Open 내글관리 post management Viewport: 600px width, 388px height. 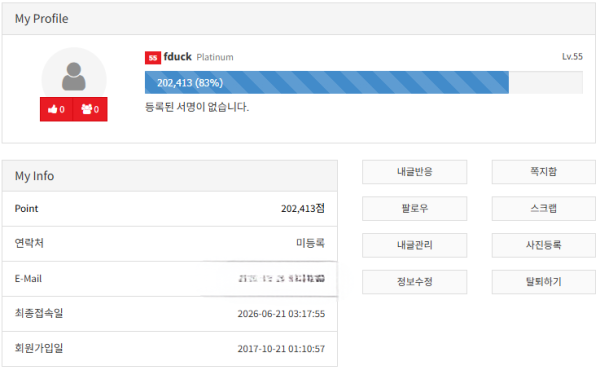[x=414, y=245]
